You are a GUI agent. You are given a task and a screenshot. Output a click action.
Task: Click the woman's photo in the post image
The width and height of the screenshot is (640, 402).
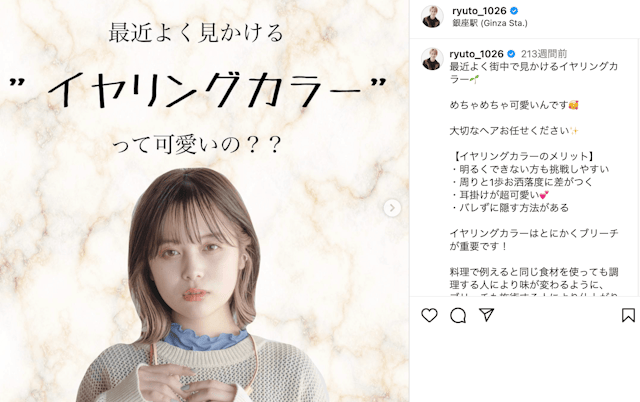(x=200, y=286)
